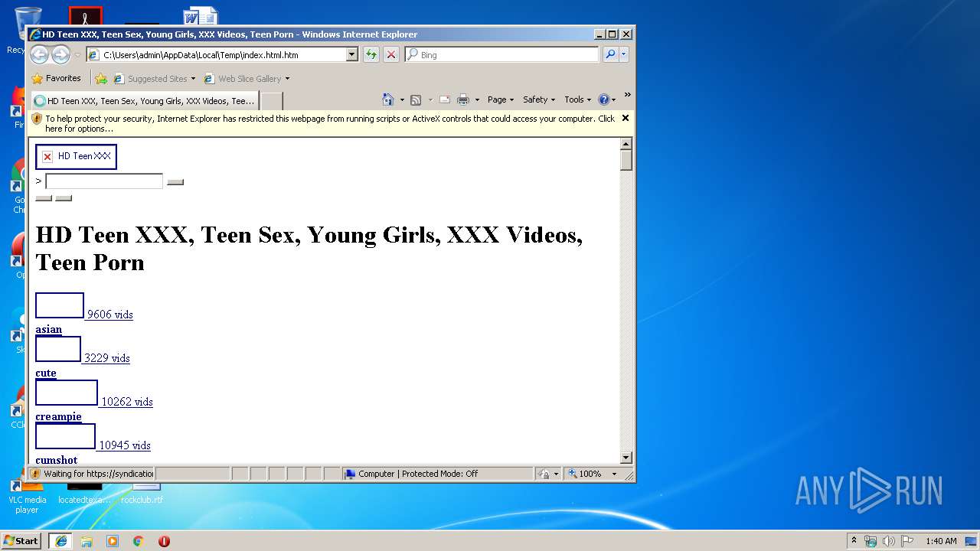Image resolution: width=980 pixels, height=551 pixels.
Task: Focus the Bing search box
Action: click(x=508, y=54)
